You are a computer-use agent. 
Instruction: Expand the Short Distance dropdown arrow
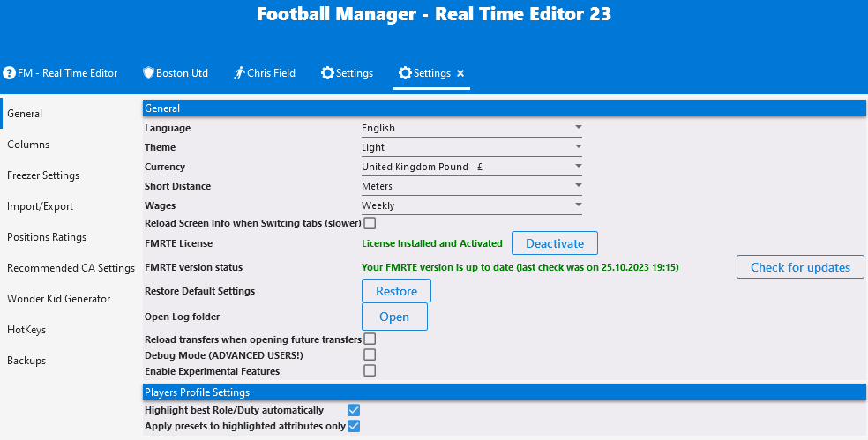[x=578, y=185]
